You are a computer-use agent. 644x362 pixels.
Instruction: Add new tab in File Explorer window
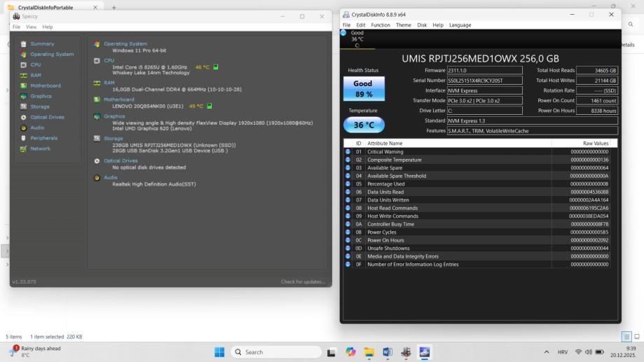click(x=114, y=8)
